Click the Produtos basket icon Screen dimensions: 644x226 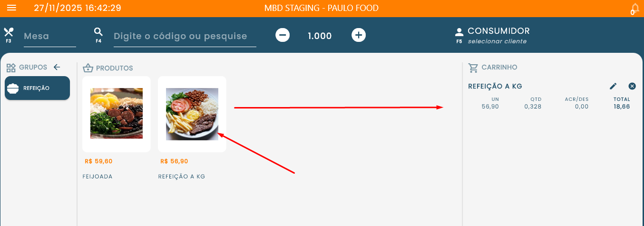[88, 68]
